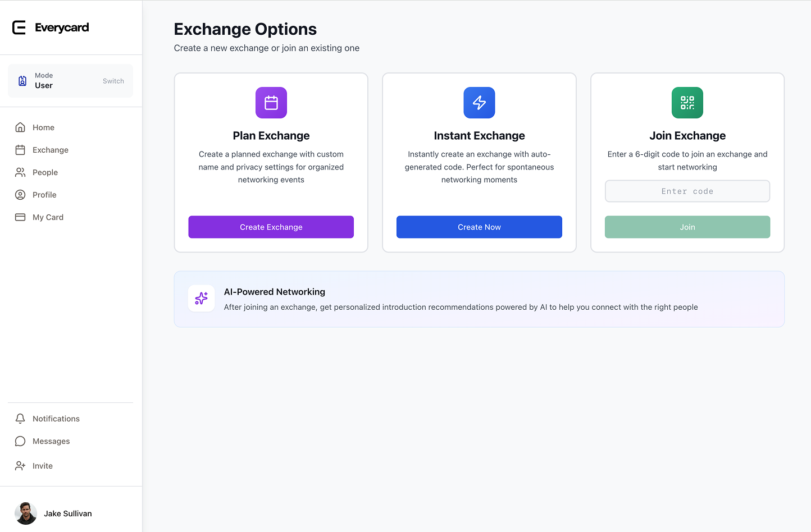811x532 pixels.
Task: Click the Create Exchange button
Action: pos(271,227)
